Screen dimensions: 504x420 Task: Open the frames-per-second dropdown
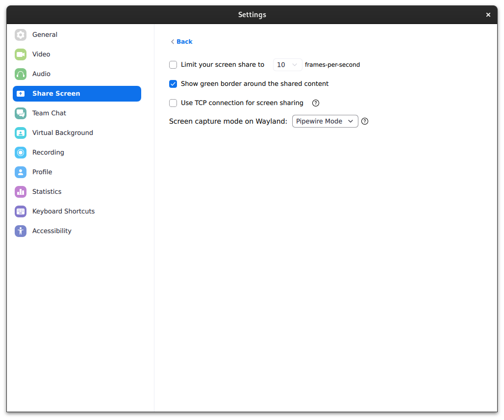(x=287, y=64)
